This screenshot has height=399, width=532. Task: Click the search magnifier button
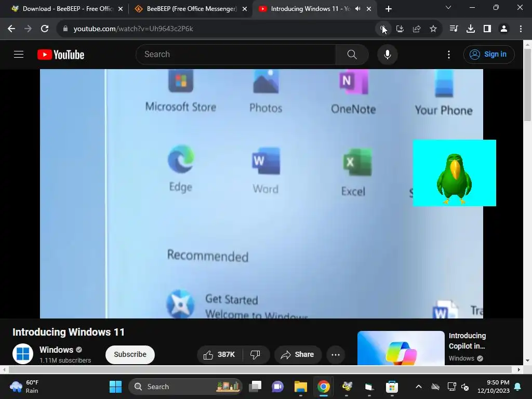point(352,54)
